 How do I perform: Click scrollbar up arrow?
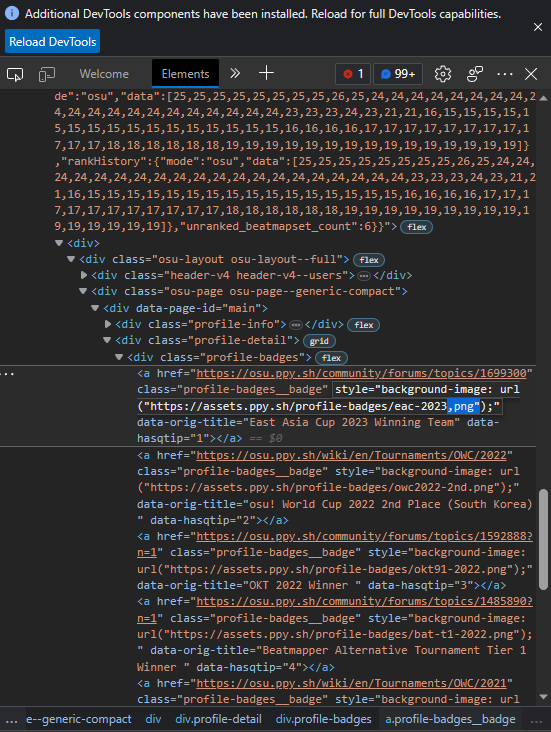point(543,98)
